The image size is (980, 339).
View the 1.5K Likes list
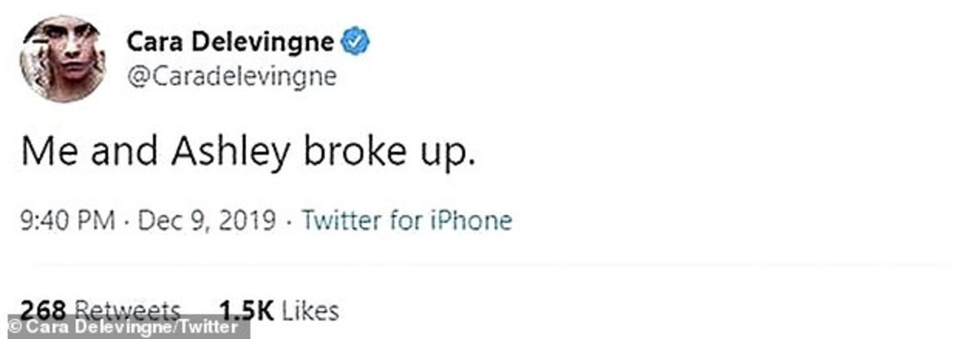pyautogui.click(x=278, y=311)
